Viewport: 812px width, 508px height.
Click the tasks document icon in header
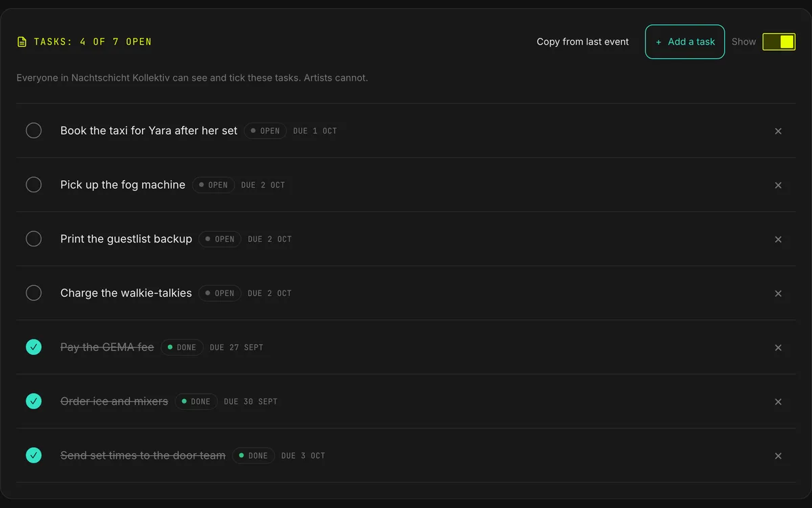pyautogui.click(x=22, y=42)
